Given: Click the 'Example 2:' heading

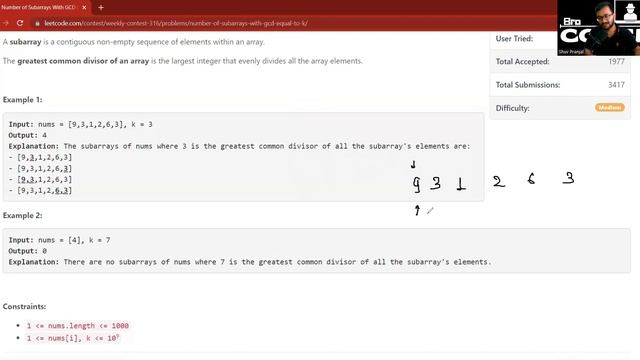Looking at the screenshot, I should (22, 216).
